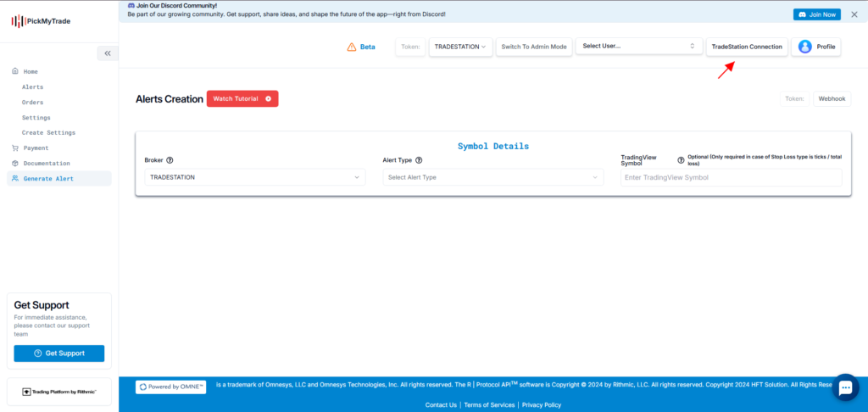Viewport: 868px width, 412px height.
Task: Click the Token button beside Webhook
Action: pos(794,99)
